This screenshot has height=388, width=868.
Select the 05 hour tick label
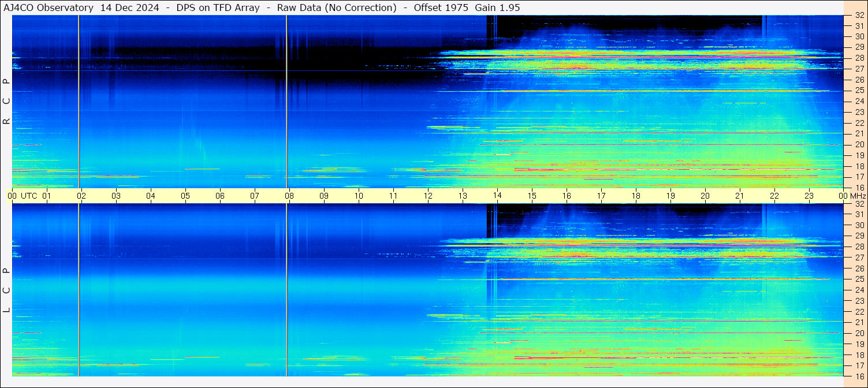pos(185,196)
